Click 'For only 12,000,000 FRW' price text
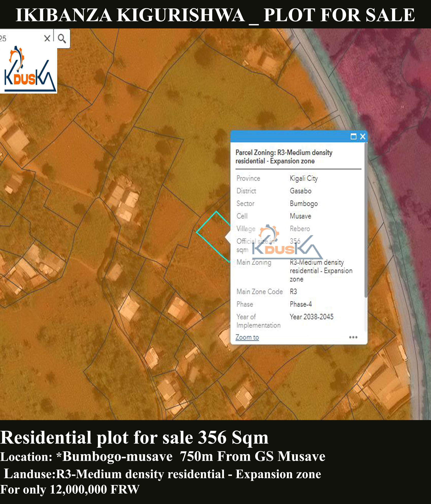This screenshot has width=431, height=504. [x=70, y=489]
